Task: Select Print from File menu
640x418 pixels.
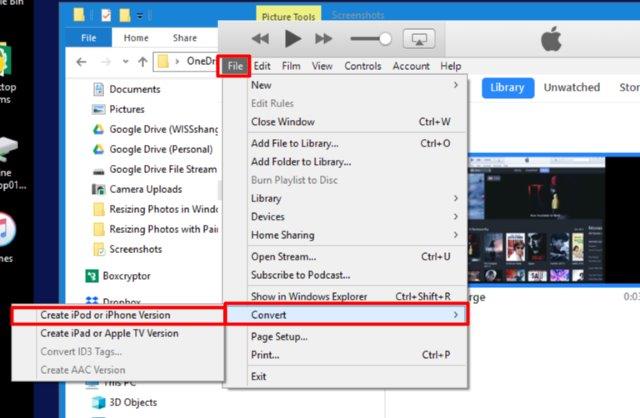Action: tap(357, 355)
